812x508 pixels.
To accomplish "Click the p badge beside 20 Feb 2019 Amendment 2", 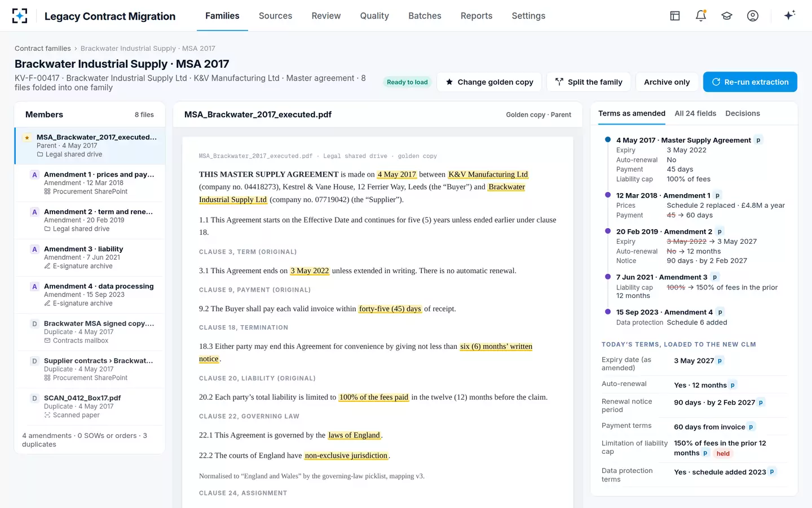I will click(720, 231).
